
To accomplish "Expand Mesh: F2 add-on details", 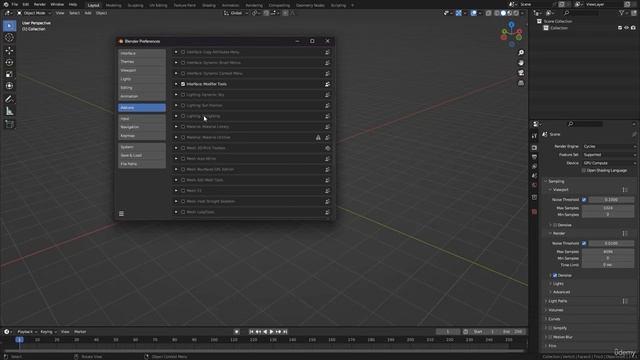I will click(x=176, y=191).
